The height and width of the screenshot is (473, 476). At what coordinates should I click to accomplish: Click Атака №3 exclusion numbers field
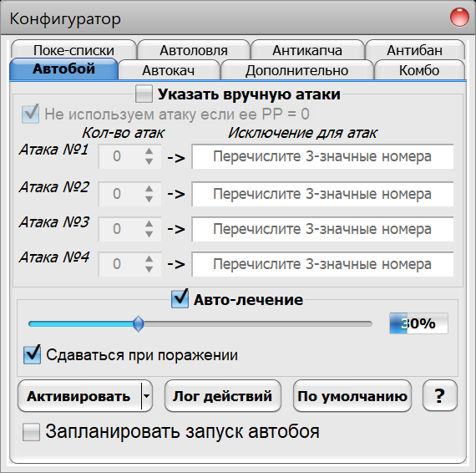(x=322, y=229)
